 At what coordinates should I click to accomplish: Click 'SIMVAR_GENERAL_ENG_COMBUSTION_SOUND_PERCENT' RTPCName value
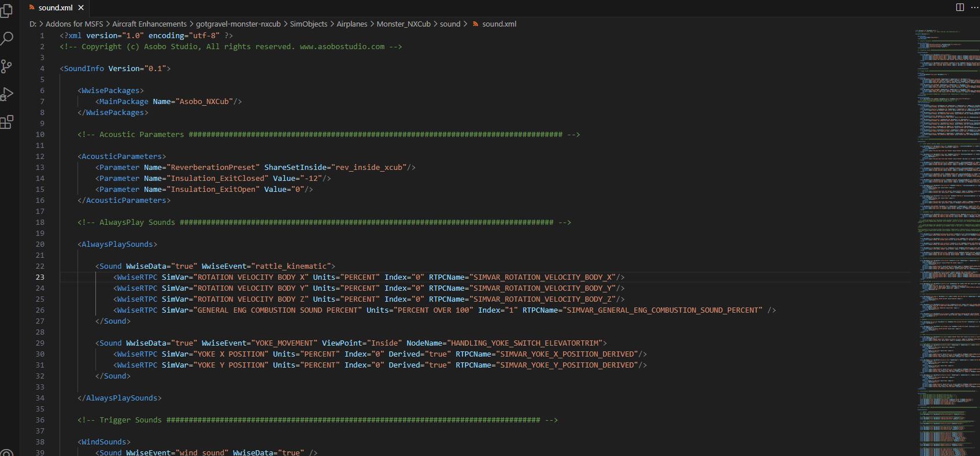663,310
